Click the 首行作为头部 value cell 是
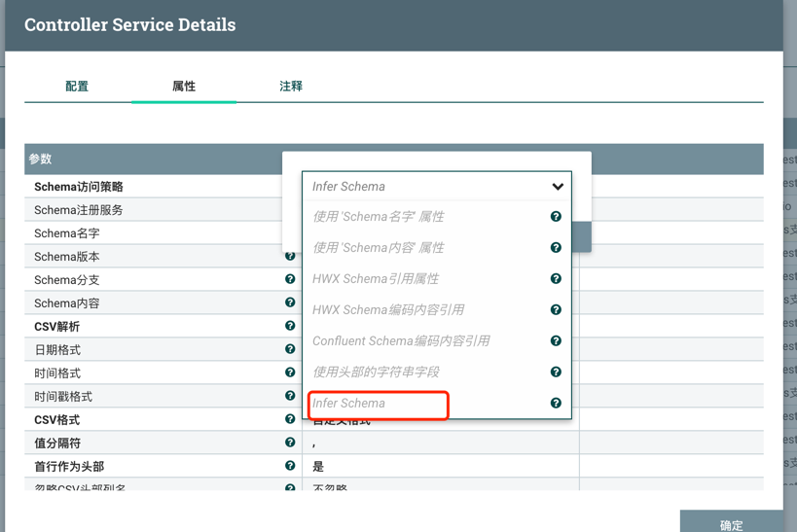This screenshot has height=532, width=797. pyautogui.click(x=318, y=467)
